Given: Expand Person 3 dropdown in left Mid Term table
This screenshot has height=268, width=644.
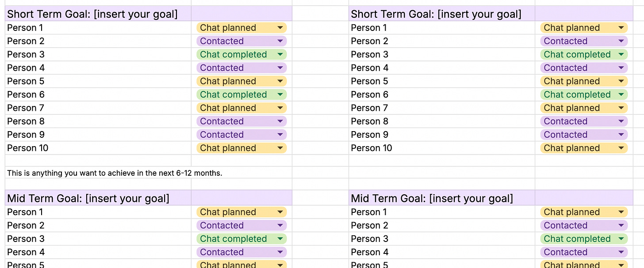Looking at the screenshot, I should pyautogui.click(x=280, y=239).
